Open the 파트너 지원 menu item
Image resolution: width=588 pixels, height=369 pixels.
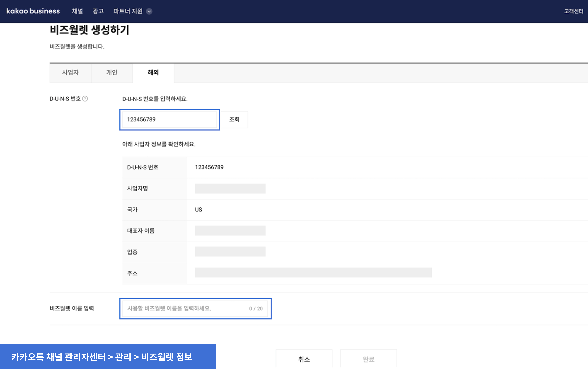[128, 11]
